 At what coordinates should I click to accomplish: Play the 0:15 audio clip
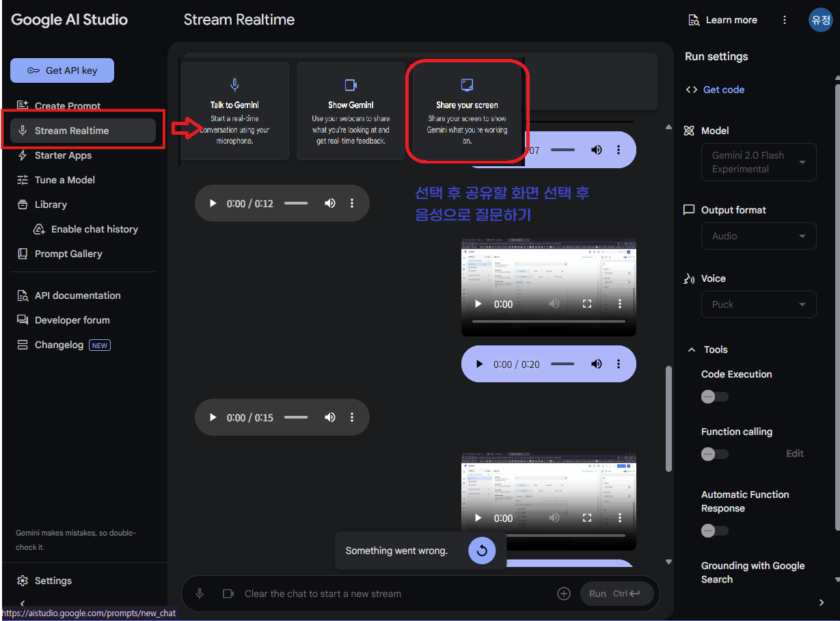pyautogui.click(x=213, y=417)
